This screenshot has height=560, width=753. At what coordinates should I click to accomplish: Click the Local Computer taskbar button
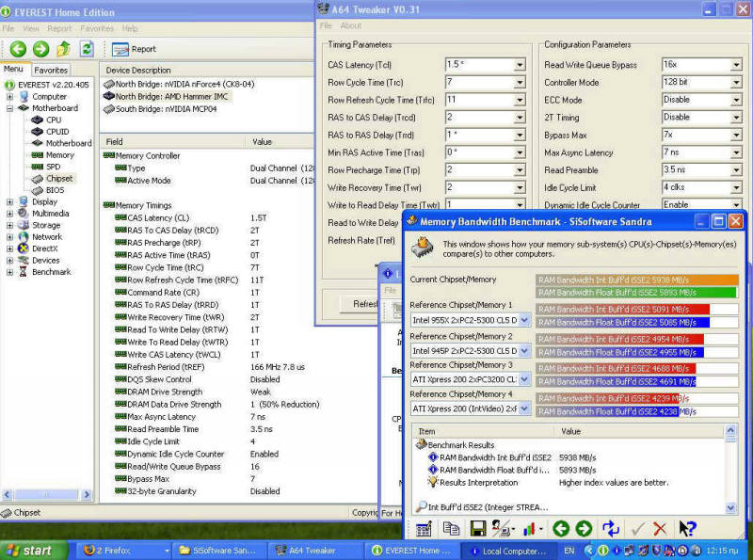(x=509, y=551)
